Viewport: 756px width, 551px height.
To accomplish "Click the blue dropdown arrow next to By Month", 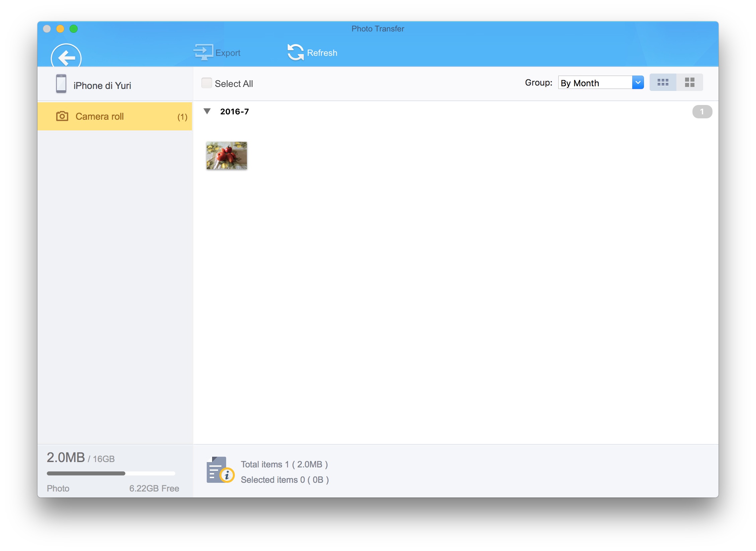I will [638, 83].
